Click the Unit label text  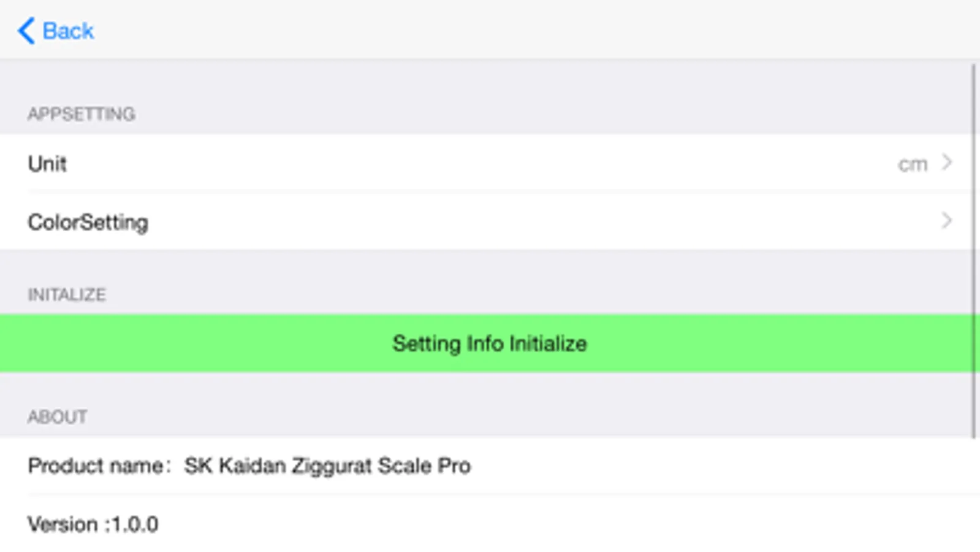[47, 164]
